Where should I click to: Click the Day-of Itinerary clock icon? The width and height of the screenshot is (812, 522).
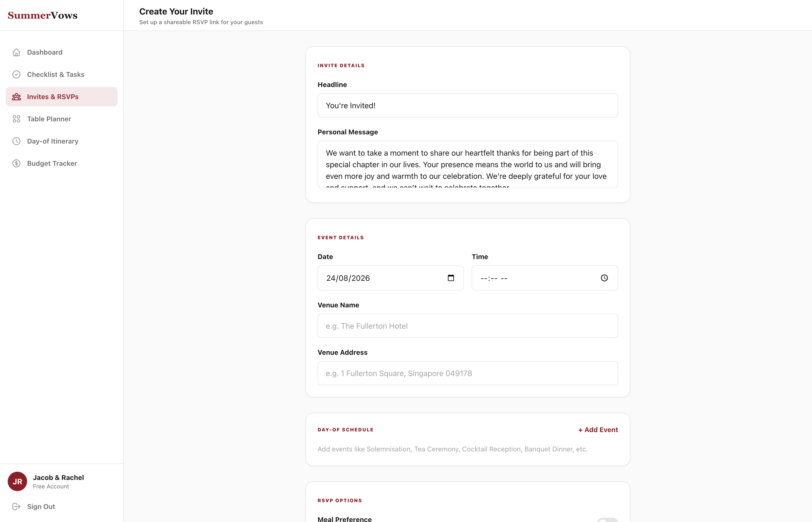[16, 141]
